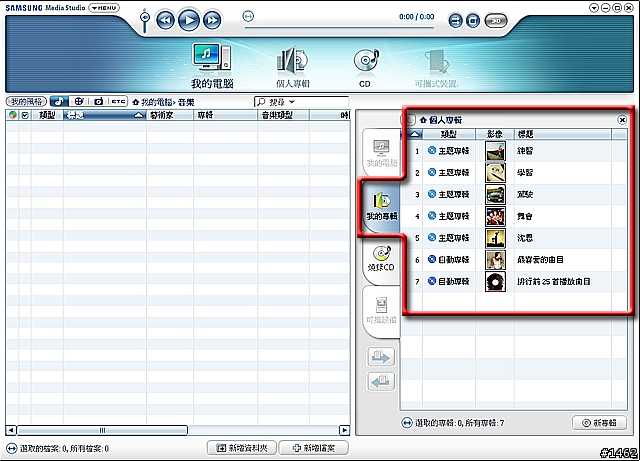The width and height of the screenshot is (640, 461).
Task: Select the vinyl record thumbnail in row 7
Action: pos(495,281)
